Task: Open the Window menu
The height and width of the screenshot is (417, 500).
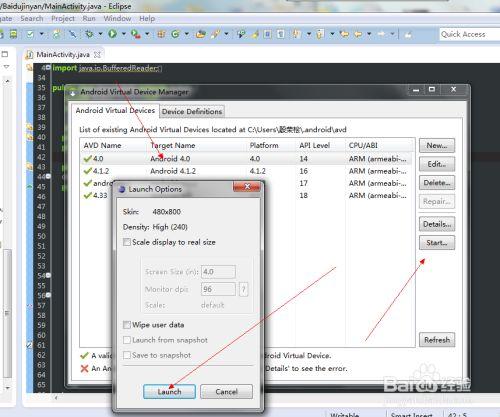Action: [117, 19]
